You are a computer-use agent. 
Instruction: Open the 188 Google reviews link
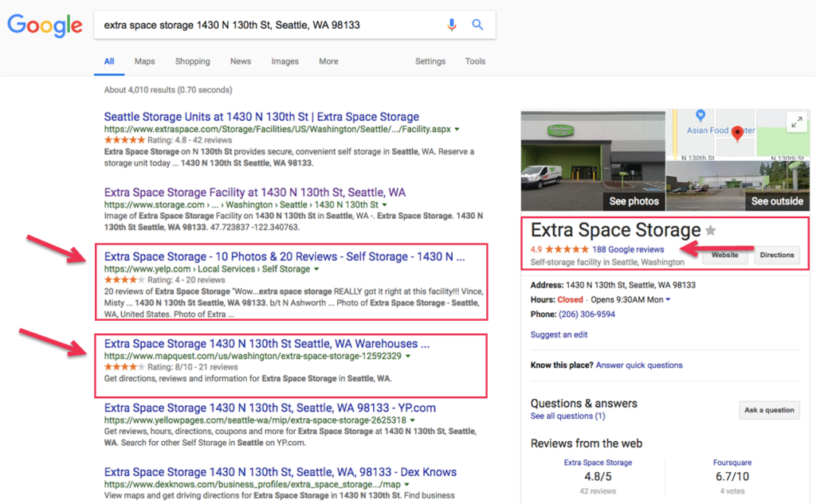point(628,249)
